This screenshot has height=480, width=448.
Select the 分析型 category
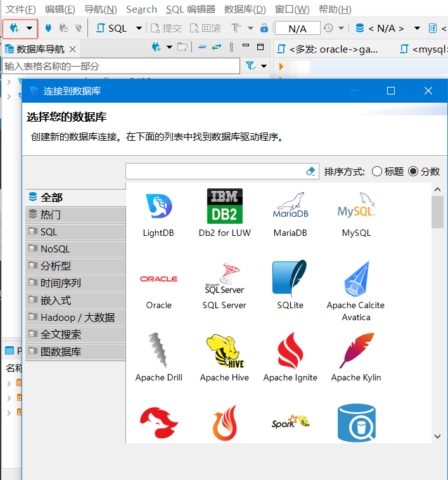point(75,266)
